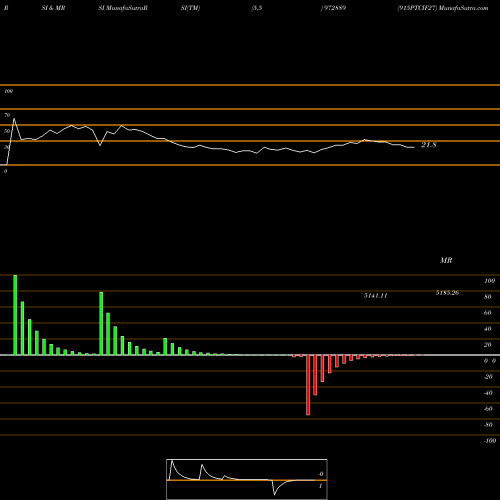Click the 'SI(TM)' header text
This screenshot has height=500, width=500.
pos(190,8)
